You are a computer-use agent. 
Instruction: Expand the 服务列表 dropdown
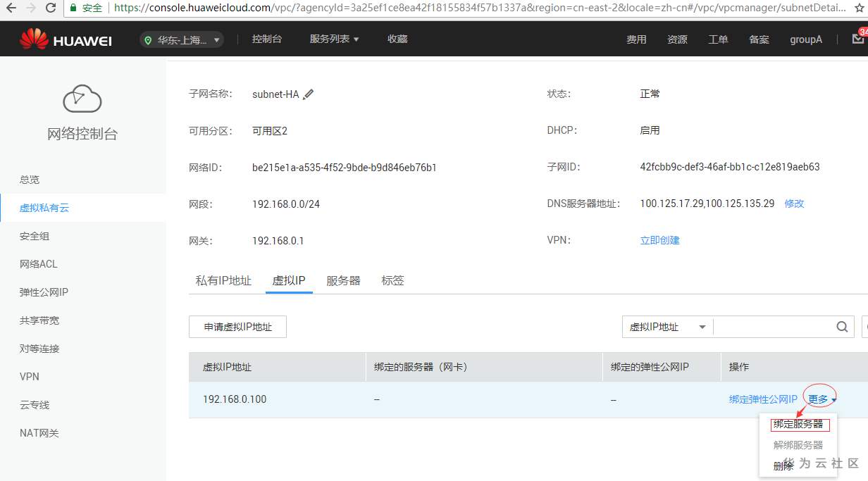pos(335,39)
